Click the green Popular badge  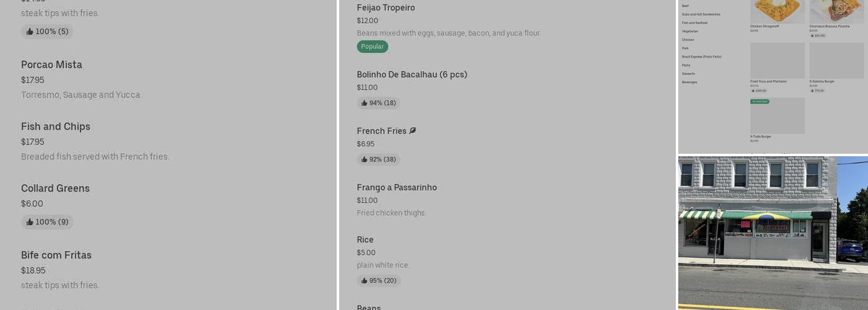pyautogui.click(x=372, y=46)
